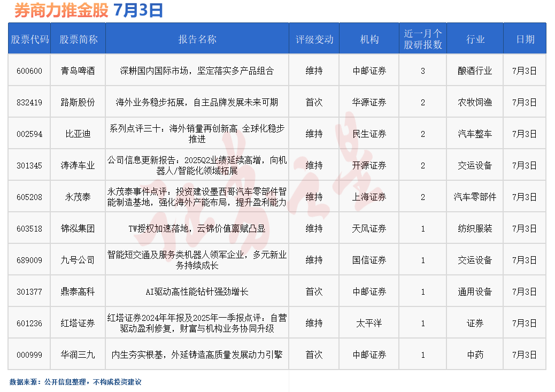This screenshot has width=555, height=392.
Task: Click the industry cell 汽车零部件
Action: coord(475,197)
